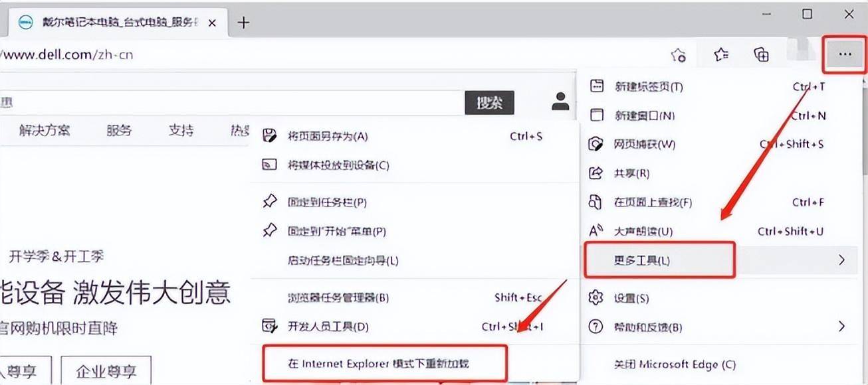Select 新建标签页(T) menu entry
Screen dimensions: 868x385
pyautogui.click(x=719, y=86)
